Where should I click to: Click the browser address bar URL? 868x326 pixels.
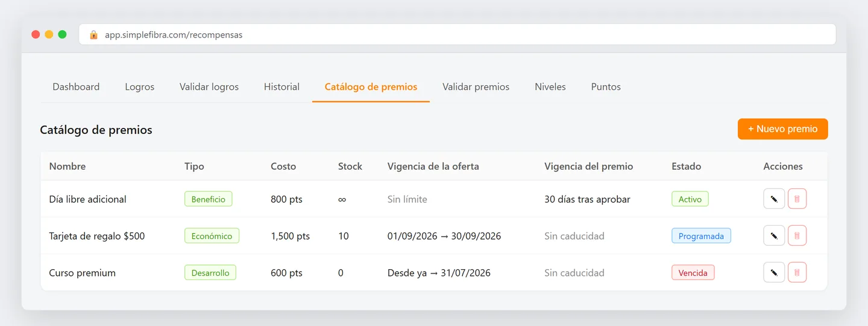(x=174, y=35)
